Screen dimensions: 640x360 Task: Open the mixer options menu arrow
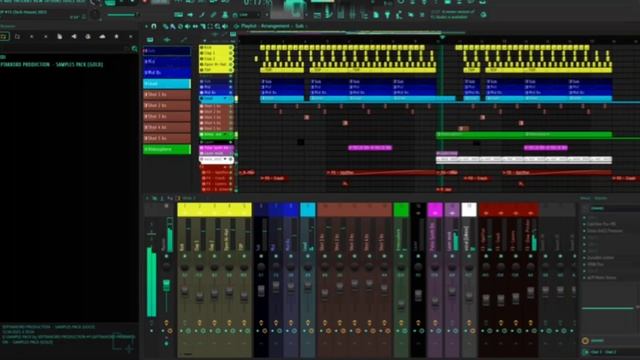click(147, 198)
